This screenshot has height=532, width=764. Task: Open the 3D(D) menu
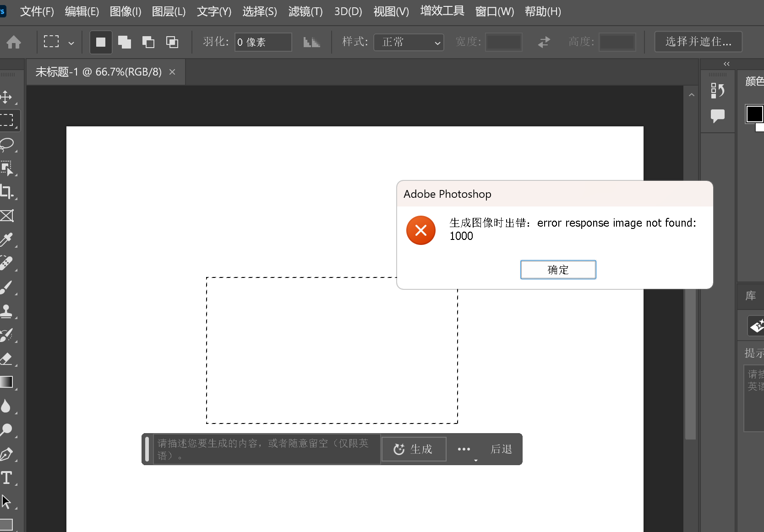click(348, 11)
